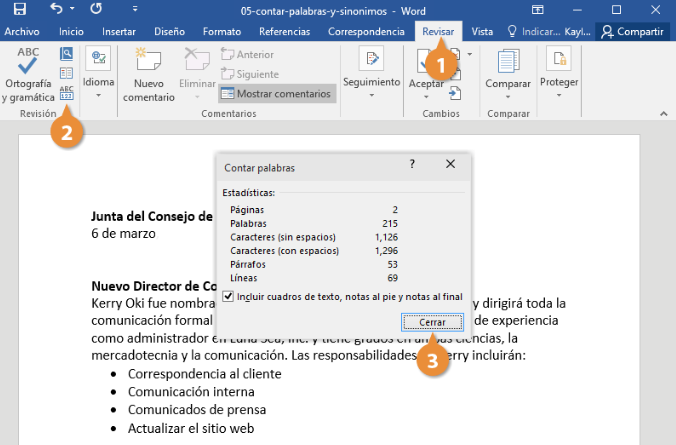Switch to the Inicio tab
This screenshot has width=676, height=445.
tap(71, 31)
